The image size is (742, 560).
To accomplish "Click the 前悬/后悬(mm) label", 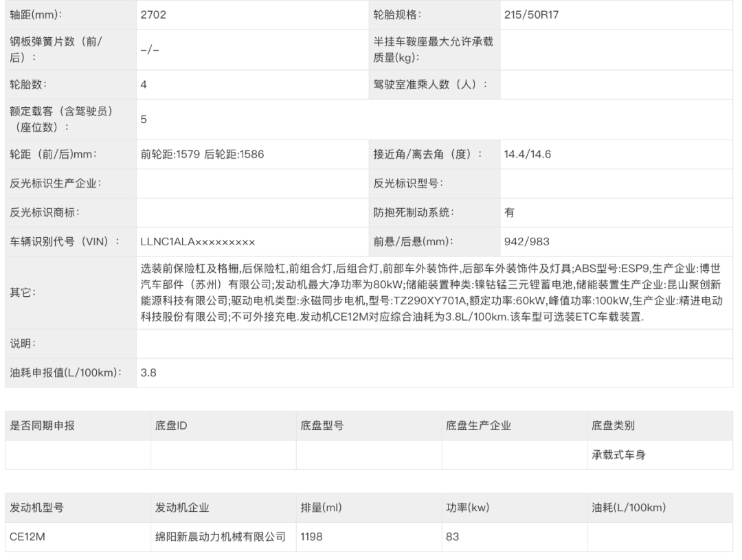I will coord(413,242).
